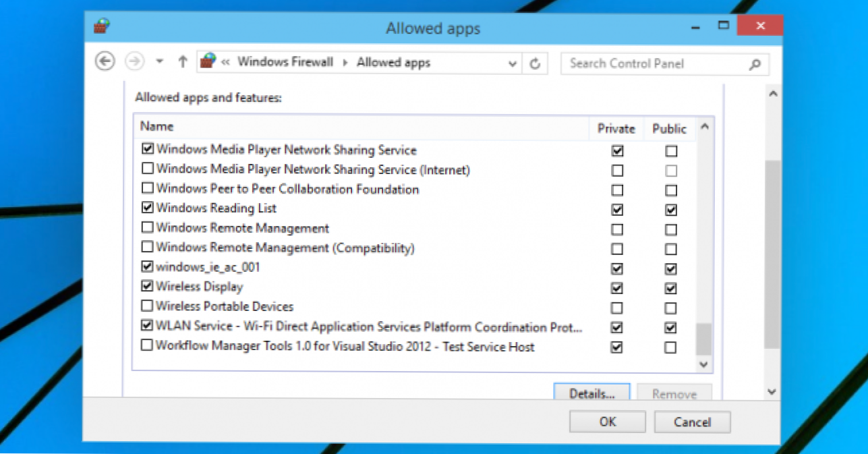Disable Wireless Display
This screenshot has width=868, height=454.
(x=147, y=287)
